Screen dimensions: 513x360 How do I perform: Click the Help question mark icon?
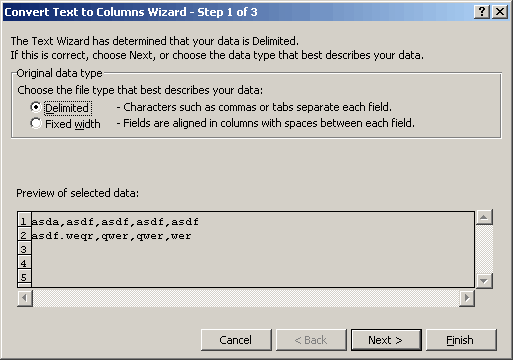tap(482, 12)
